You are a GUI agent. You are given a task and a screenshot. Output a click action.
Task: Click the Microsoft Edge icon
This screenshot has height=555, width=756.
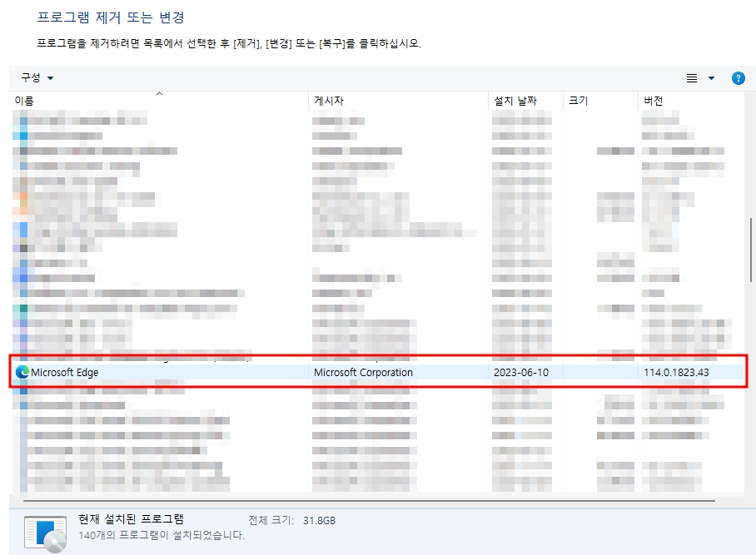tap(22, 372)
